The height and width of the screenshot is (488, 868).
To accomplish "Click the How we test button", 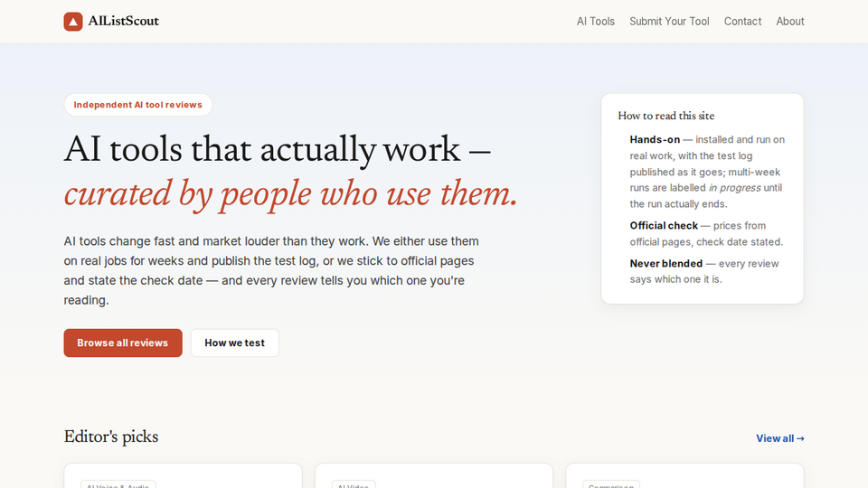I will [235, 343].
